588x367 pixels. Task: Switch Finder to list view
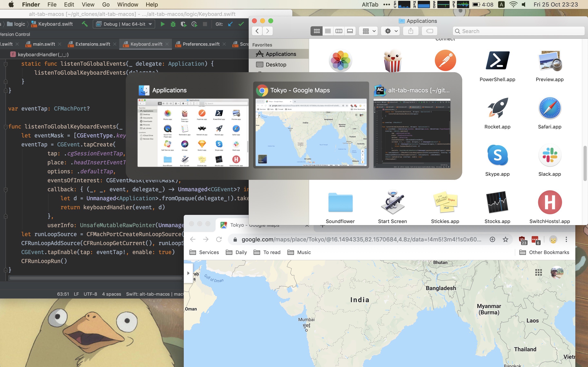[328, 31]
